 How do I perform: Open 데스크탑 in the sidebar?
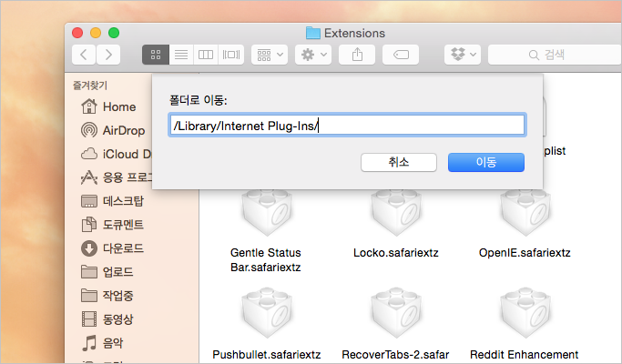coord(112,201)
